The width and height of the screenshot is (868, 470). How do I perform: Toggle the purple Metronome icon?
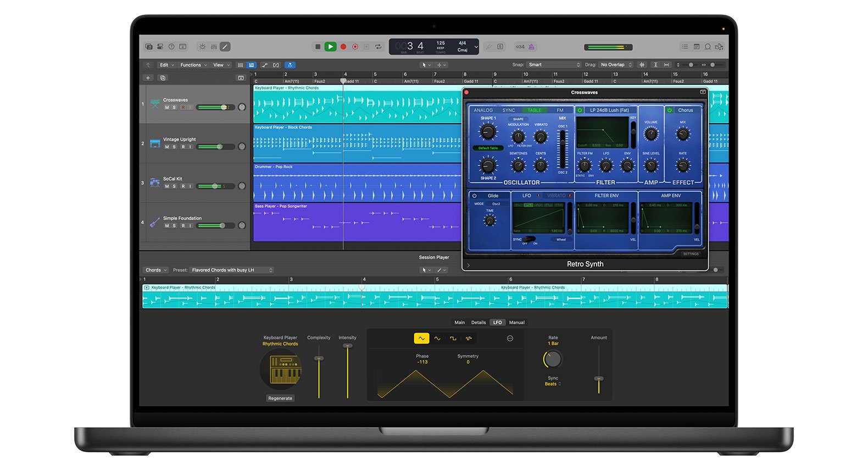[531, 47]
